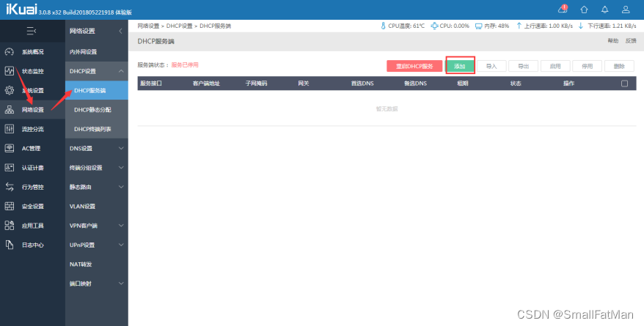Click the 导入 button
Image resolution: width=644 pixels, height=326 pixels.
pos(491,66)
